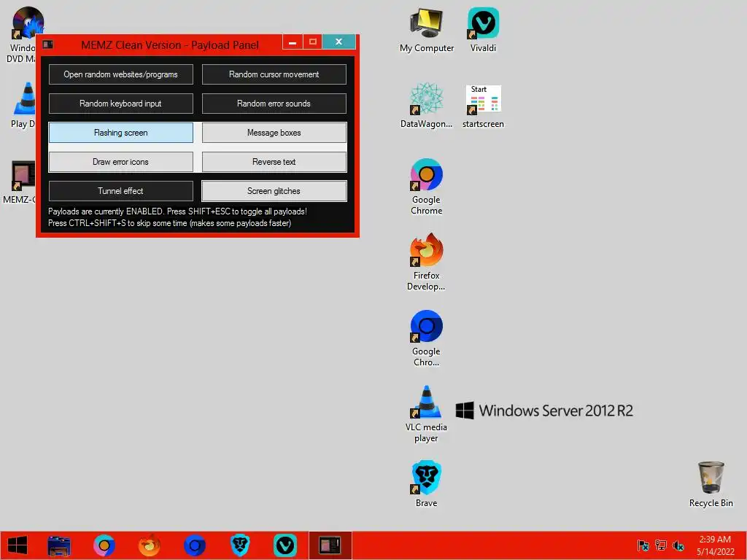Click MEMZ window title bar icon
This screenshot has width=747, height=560.
pos(47,44)
